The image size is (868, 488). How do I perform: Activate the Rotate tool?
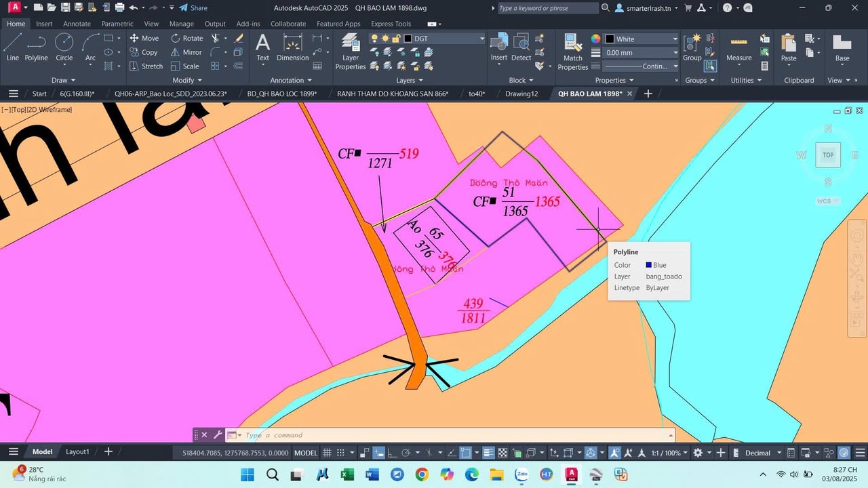pyautogui.click(x=187, y=38)
